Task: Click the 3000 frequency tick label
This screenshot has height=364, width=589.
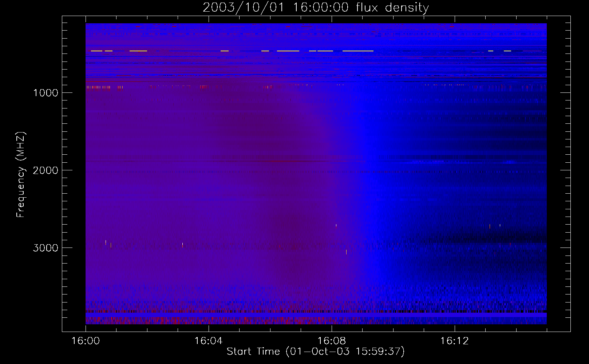Action: (46, 248)
